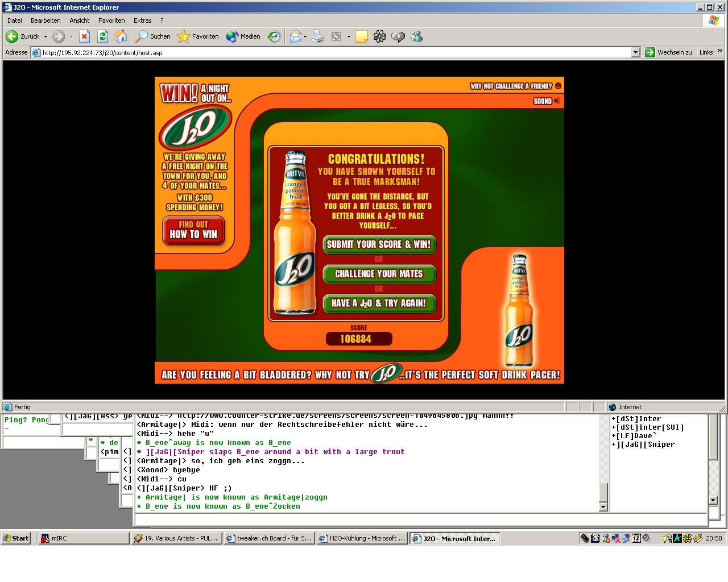
Task: Click the Stop loading toolbar icon
Action: pos(84,36)
